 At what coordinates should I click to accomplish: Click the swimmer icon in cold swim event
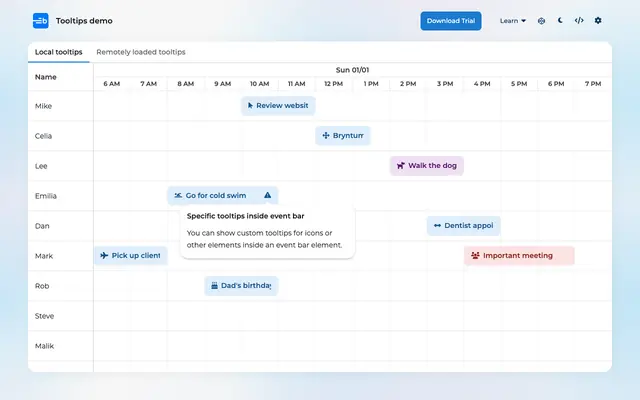coord(178,196)
